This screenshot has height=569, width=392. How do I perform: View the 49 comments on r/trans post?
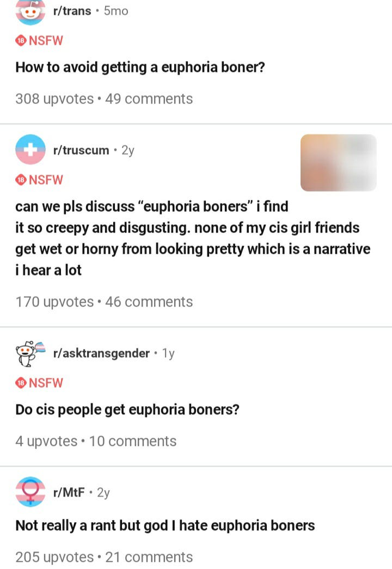coord(149,99)
